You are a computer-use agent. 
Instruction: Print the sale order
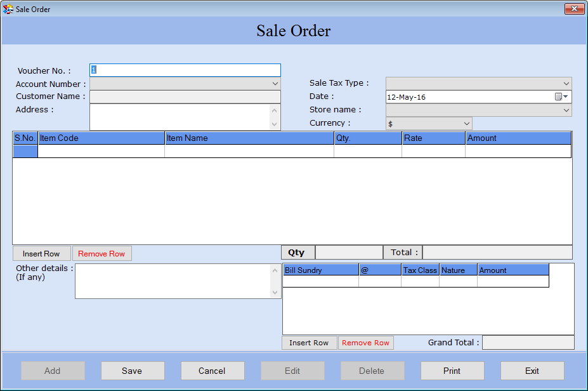click(x=452, y=371)
